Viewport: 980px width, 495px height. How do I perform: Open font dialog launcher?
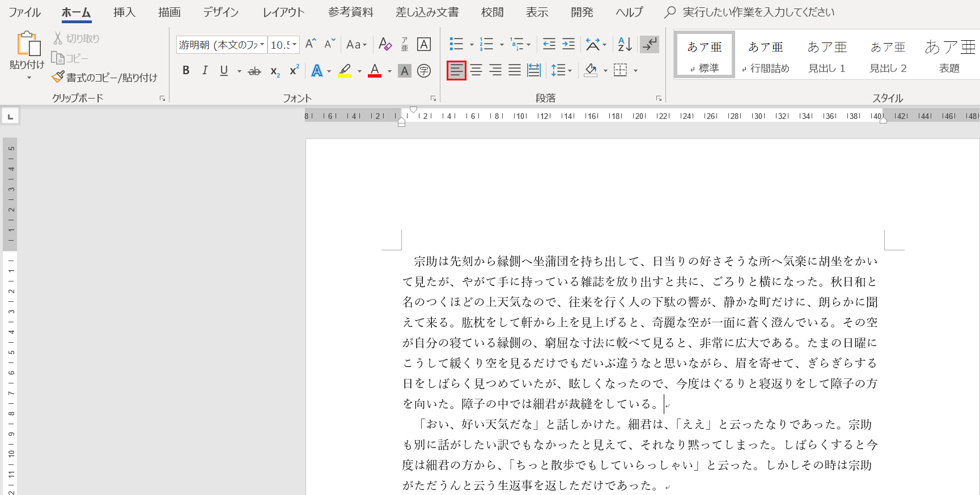coord(433,99)
